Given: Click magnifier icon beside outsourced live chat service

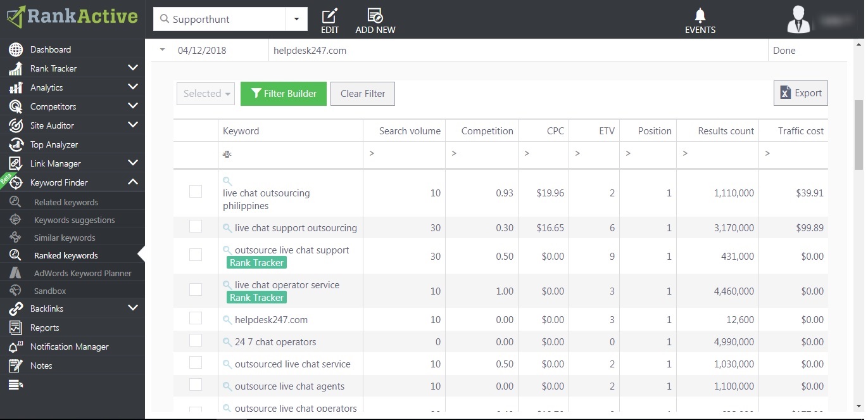Looking at the screenshot, I should pyautogui.click(x=227, y=364).
